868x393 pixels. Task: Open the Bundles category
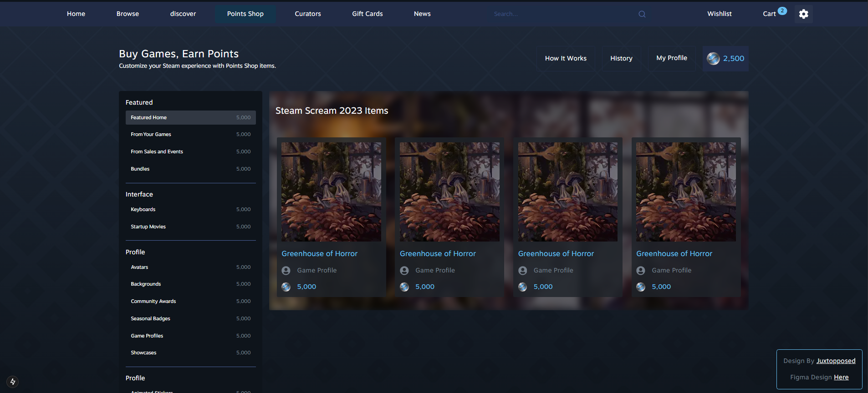[190, 169]
